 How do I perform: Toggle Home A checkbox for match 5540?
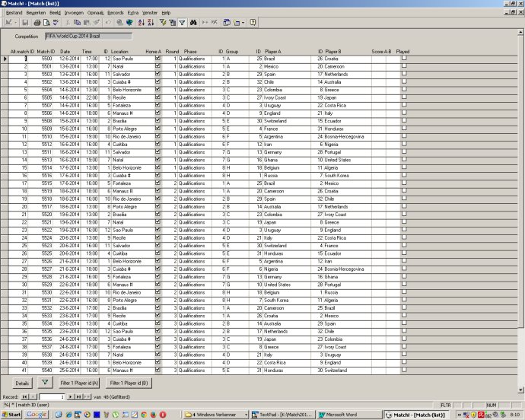157,370
